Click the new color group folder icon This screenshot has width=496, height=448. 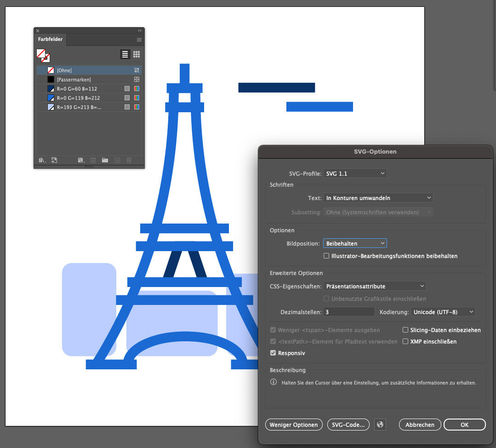click(x=105, y=160)
